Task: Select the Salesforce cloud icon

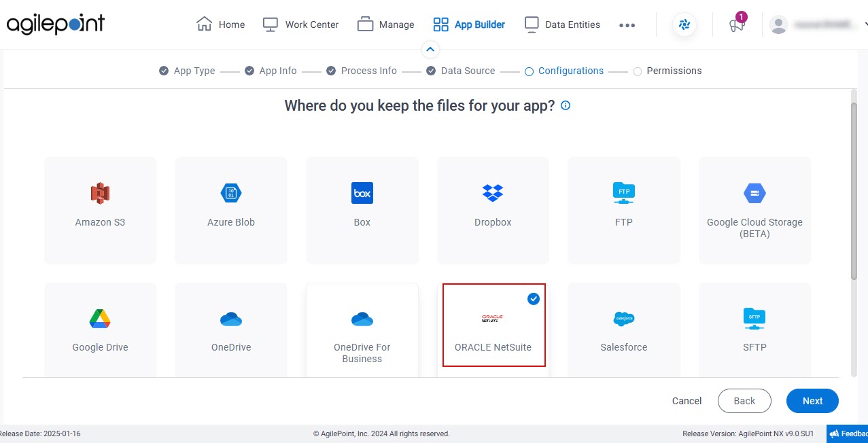Action: pyautogui.click(x=623, y=319)
